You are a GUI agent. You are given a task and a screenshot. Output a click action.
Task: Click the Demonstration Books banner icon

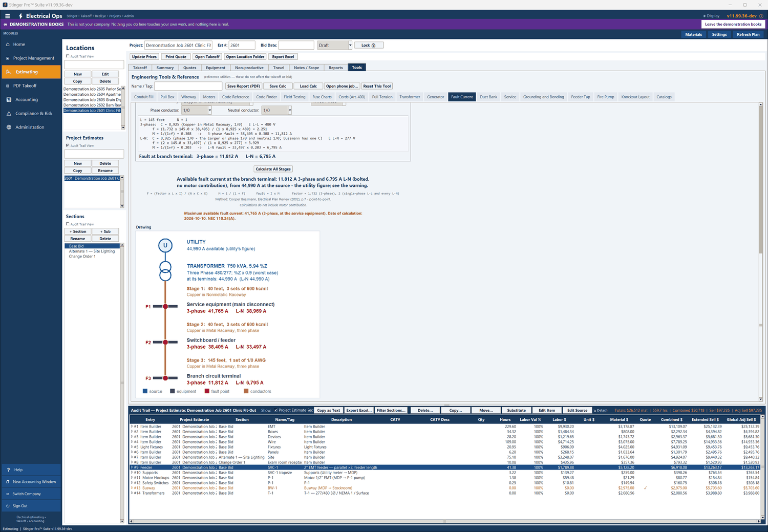tap(6, 24)
